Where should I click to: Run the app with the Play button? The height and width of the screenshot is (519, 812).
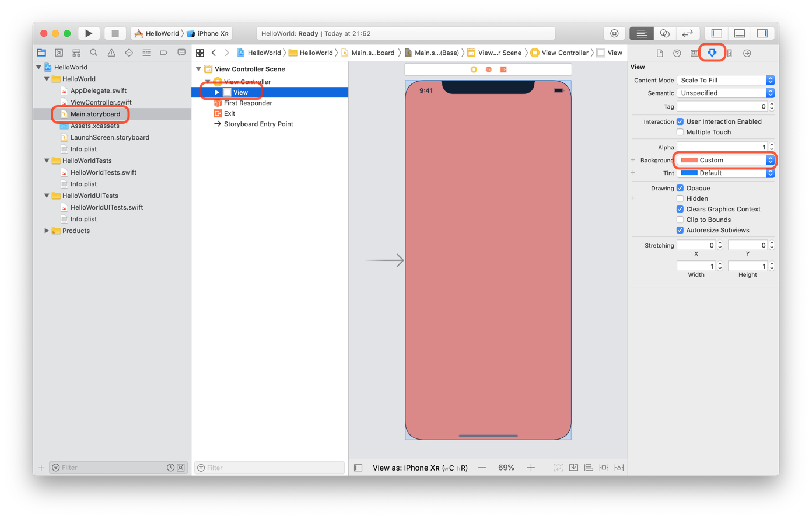coord(89,33)
